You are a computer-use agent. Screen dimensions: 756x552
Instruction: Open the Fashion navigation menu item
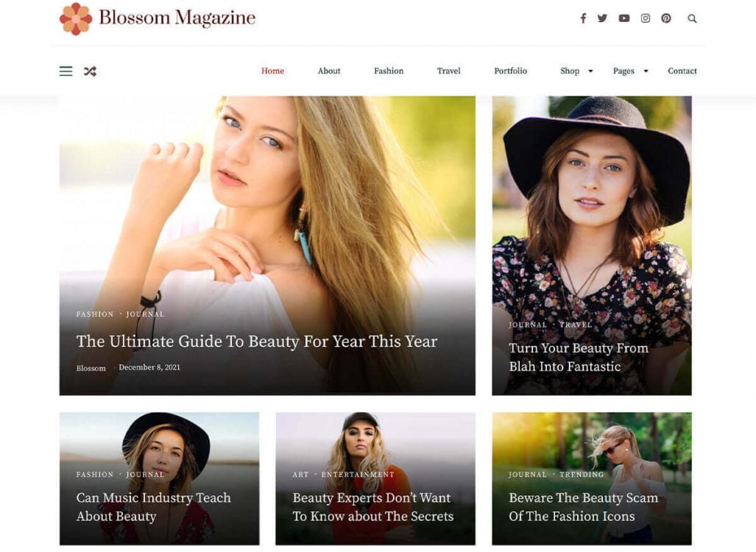[x=388, y=71]
